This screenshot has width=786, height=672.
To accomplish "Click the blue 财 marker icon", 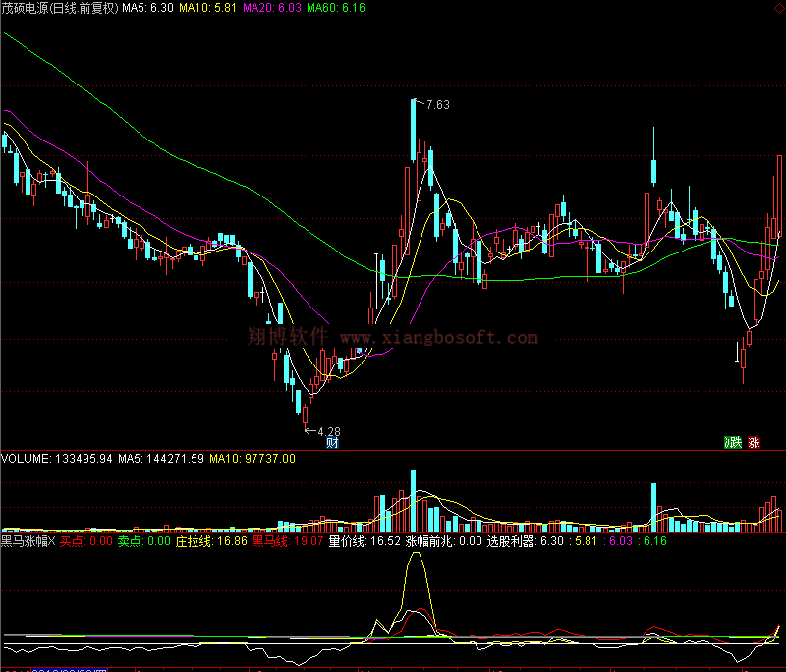I will point(333,443).
